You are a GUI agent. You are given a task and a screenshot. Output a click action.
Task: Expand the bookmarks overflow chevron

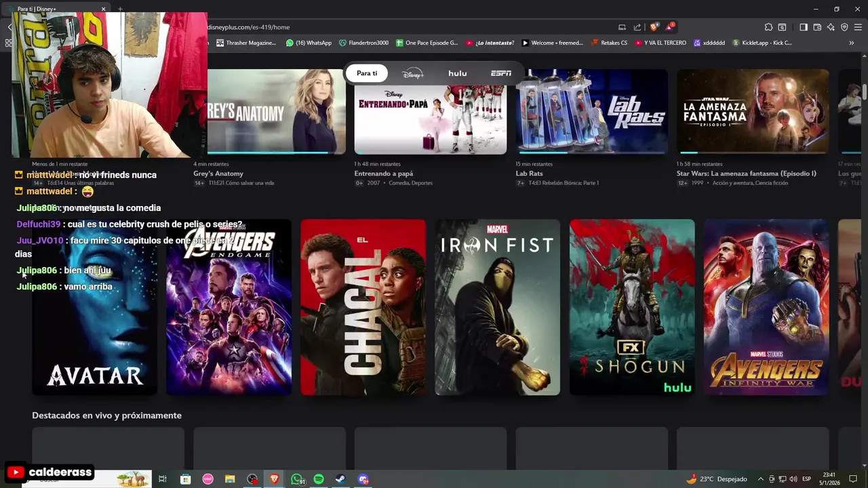point(851,43)
